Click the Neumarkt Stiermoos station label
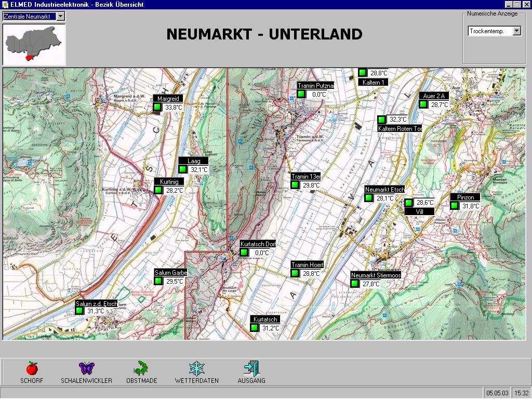 pos(376,275)
